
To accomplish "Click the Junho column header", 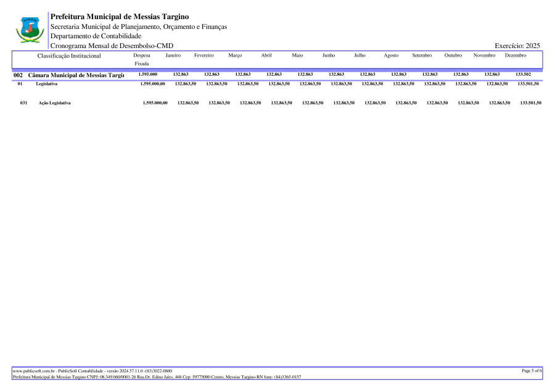I will (328, 55).
